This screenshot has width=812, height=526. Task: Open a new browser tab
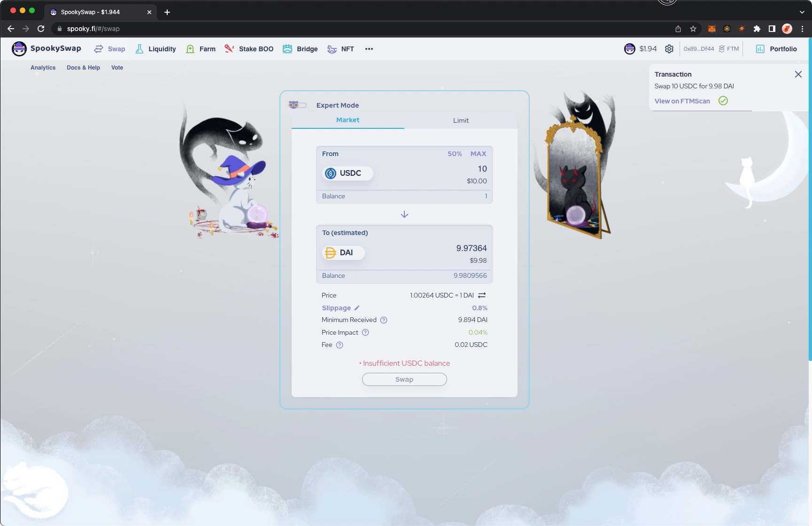pos(167,12)
